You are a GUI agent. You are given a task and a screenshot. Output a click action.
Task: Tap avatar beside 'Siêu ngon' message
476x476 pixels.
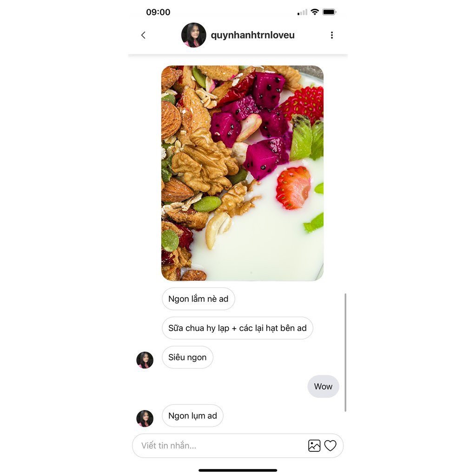coord(145,360)
